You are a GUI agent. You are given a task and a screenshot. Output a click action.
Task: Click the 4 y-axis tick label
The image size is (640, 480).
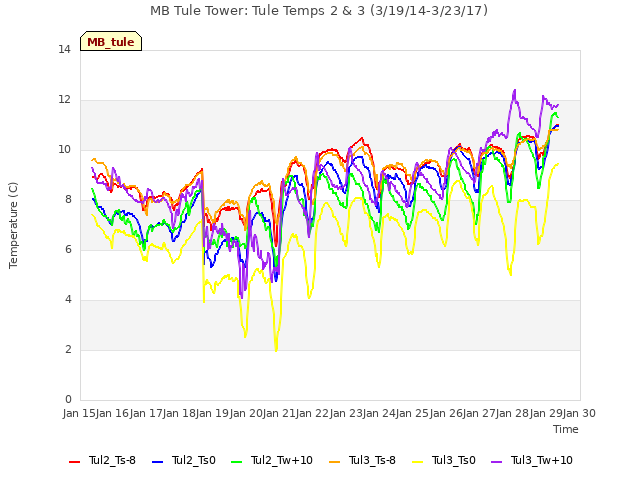68,300
